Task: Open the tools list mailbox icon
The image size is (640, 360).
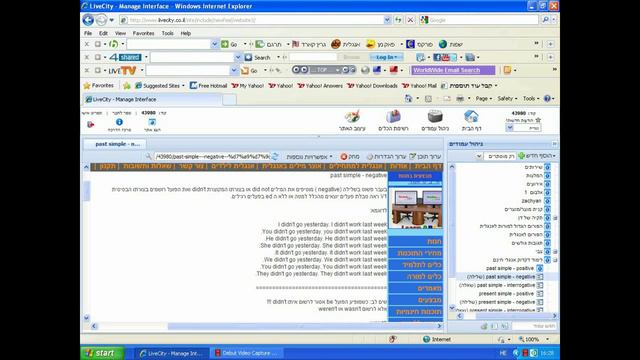Action: tap(393, 117)
